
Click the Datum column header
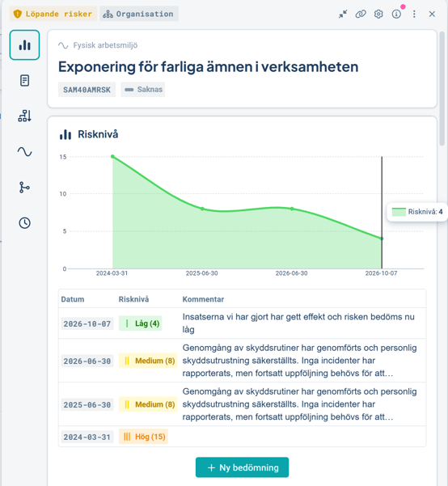coord(73,299)
